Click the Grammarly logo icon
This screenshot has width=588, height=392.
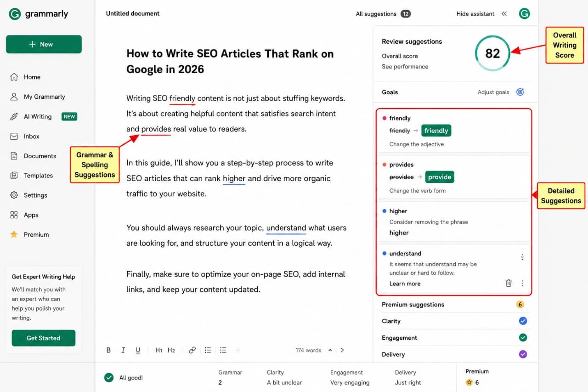point(15,14)
